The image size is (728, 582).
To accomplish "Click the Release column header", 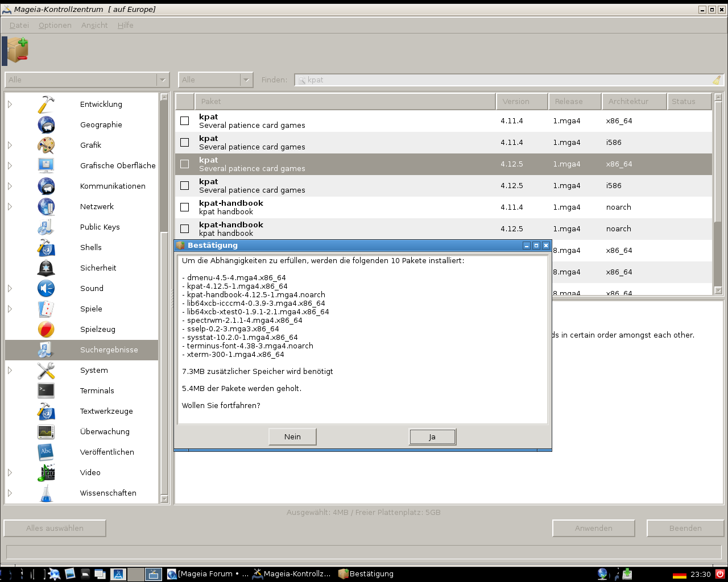I will pyautogui.click(x=574, y=102).
